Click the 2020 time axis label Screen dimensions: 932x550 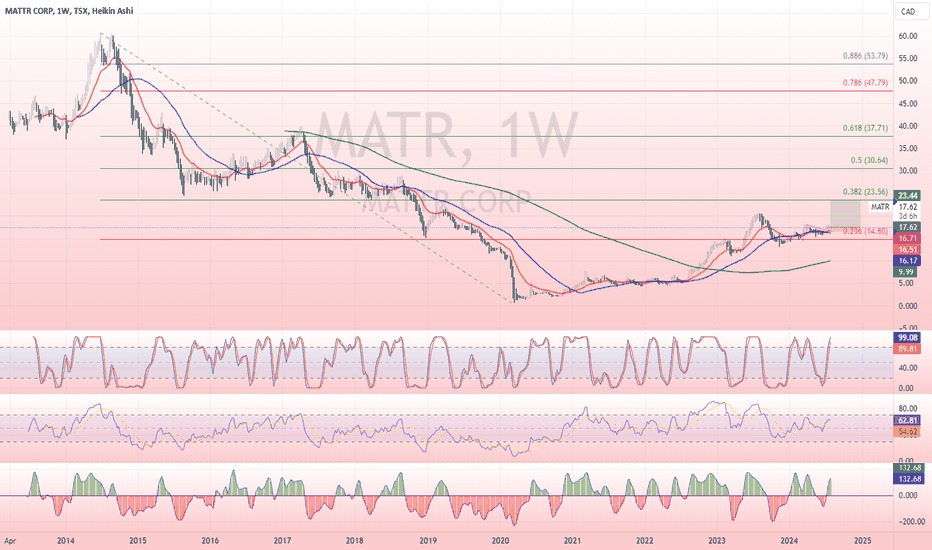click(500, 540)
